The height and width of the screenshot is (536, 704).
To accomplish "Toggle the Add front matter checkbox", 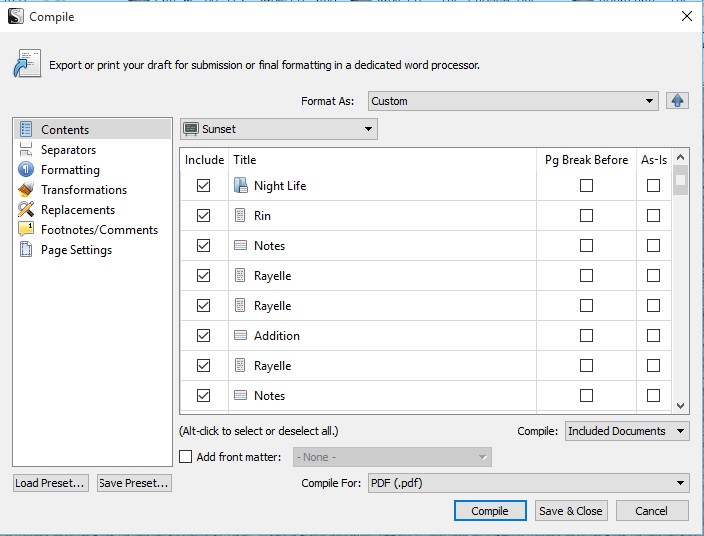I will tap(186, 457).
